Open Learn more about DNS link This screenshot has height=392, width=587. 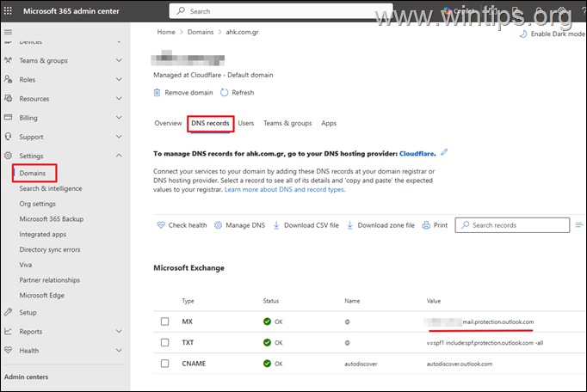(x=284, y=189)
